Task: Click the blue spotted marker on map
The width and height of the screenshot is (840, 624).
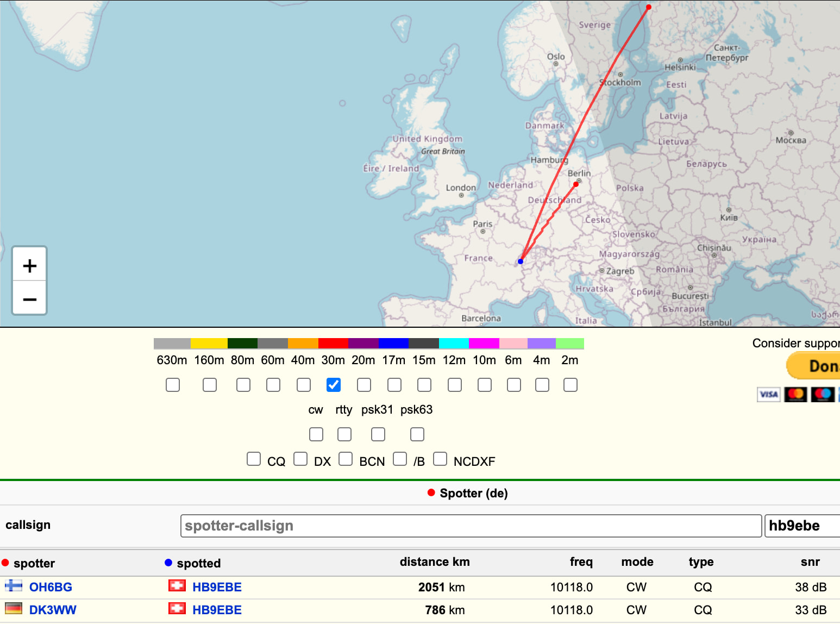Action: [521, 261]
